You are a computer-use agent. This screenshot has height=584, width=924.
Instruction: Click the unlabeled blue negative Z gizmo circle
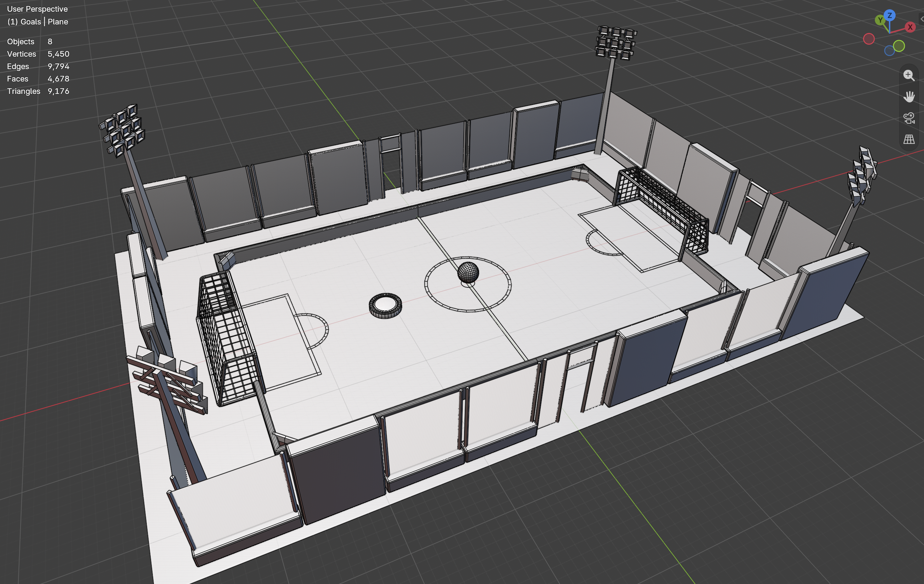pyautogui.click(x=889, y=51)
